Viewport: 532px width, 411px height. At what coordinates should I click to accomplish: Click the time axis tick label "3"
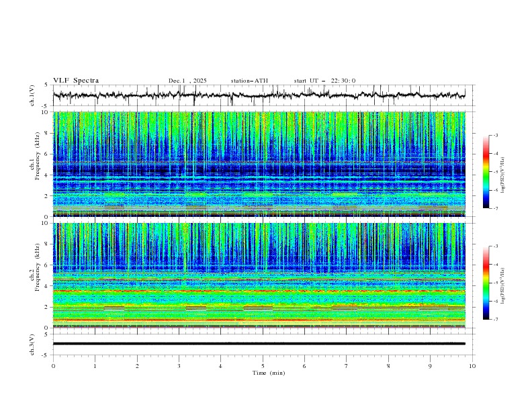point(179,366)
